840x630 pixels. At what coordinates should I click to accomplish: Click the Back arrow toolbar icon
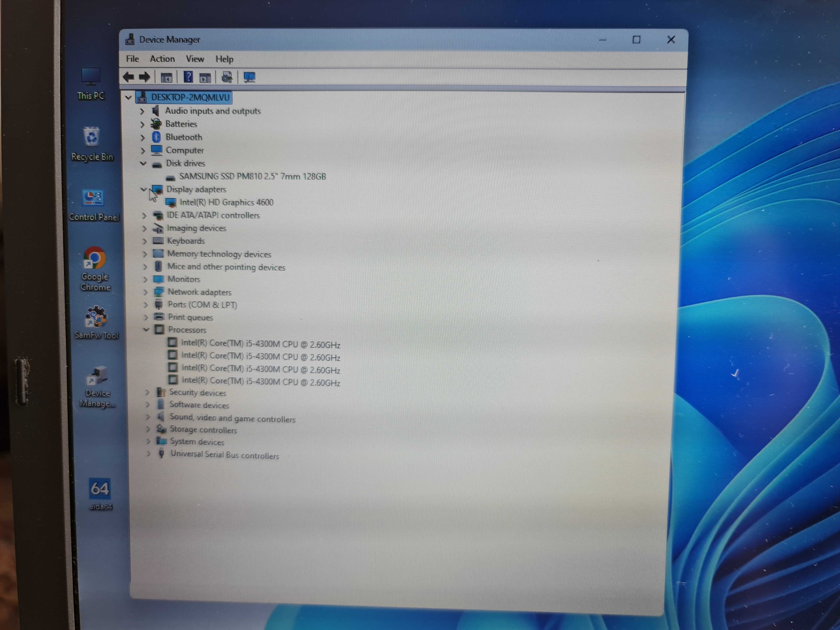[x=128, y=77]
